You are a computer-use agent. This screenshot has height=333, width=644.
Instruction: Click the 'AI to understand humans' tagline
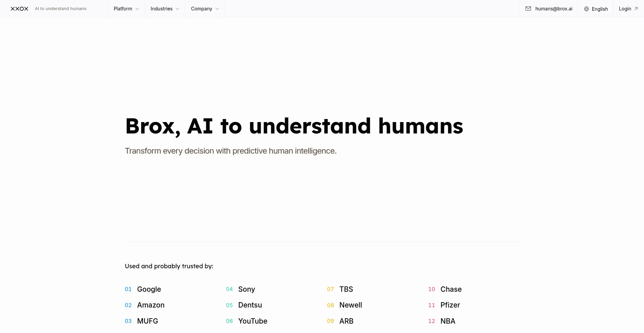61,9
